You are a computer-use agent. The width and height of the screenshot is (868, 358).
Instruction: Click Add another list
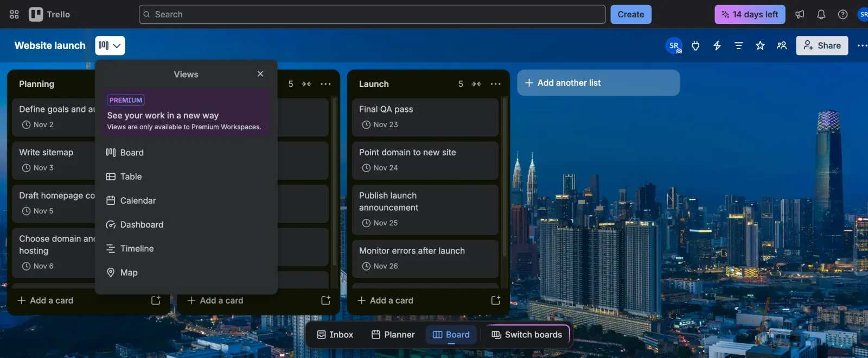pyautogui.click(x=598, y=83)
